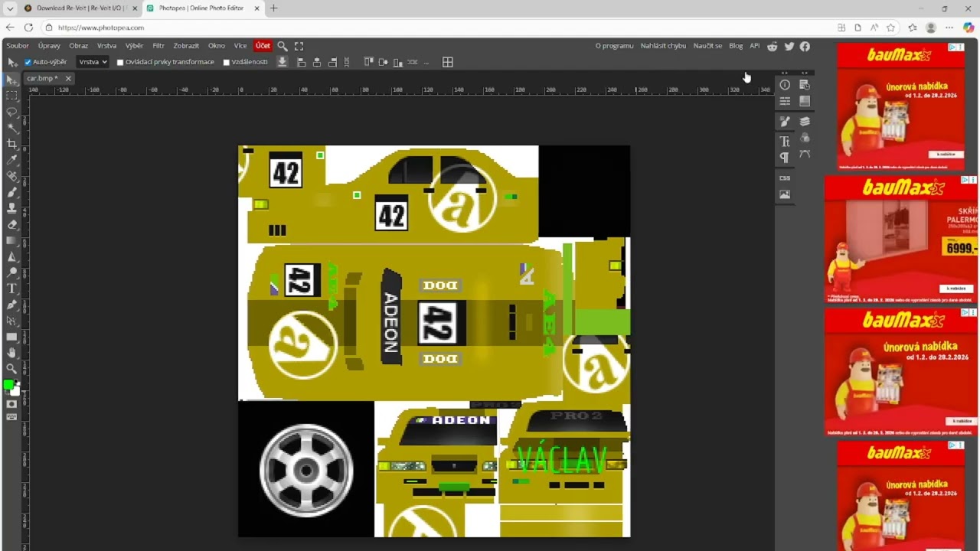Screen dimensions: 980x551
Task: Select the Crop tool
Action: [x=11, y=144]
